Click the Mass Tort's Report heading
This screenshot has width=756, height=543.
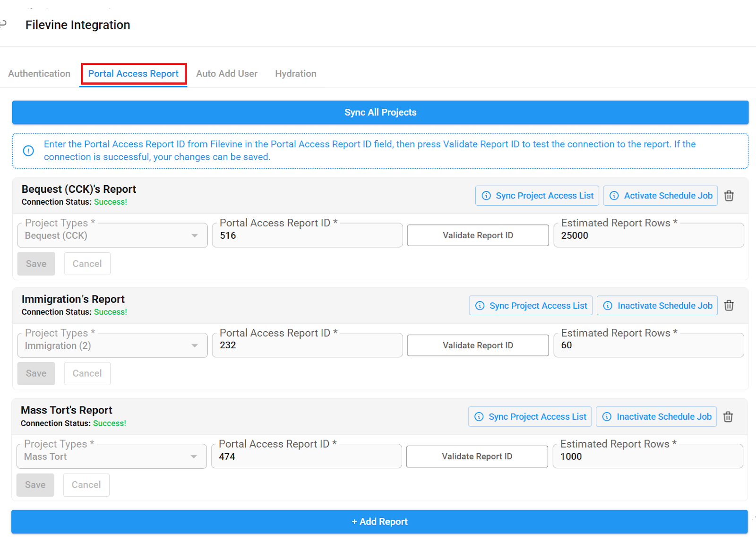point(67,410)
